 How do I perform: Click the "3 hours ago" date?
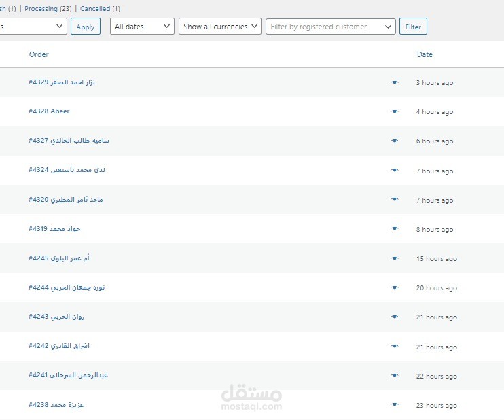[435, 83]
